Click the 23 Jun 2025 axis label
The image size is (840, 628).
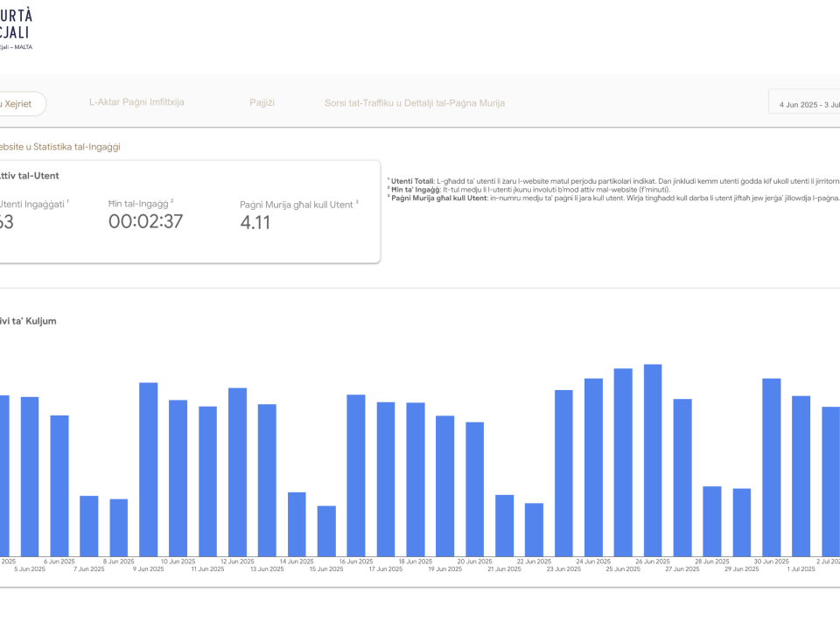pos(563,569)
